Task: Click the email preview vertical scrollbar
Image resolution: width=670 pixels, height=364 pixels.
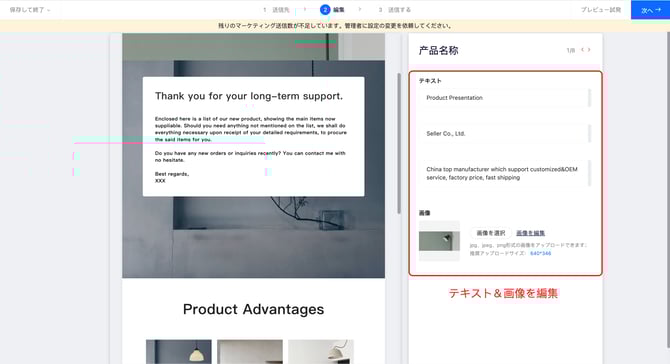Action: (399, 143)
